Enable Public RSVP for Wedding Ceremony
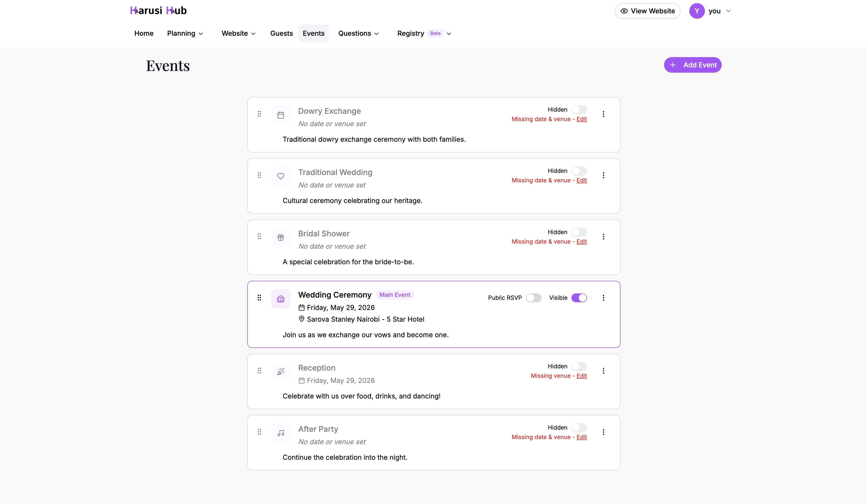The height and width of the screenshot is (504, 867). [x=534, y=298]
